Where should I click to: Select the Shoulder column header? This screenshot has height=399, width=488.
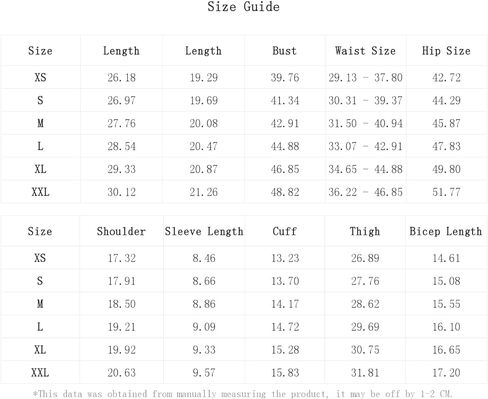pyautogui.click(x=121, y=231)
